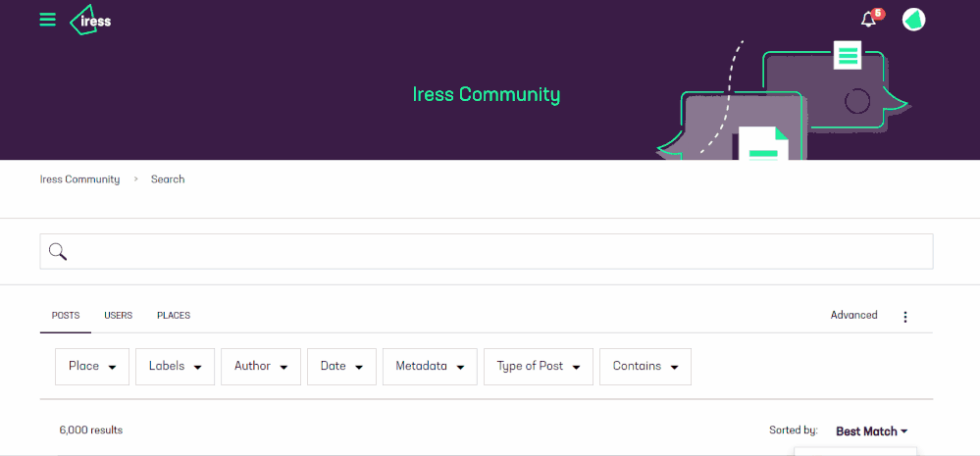Image resolution: width=980 pixels, height=456 pixels.
Task: Go to Iress Community breadcrumb link
Action: (x=79, y=179)
